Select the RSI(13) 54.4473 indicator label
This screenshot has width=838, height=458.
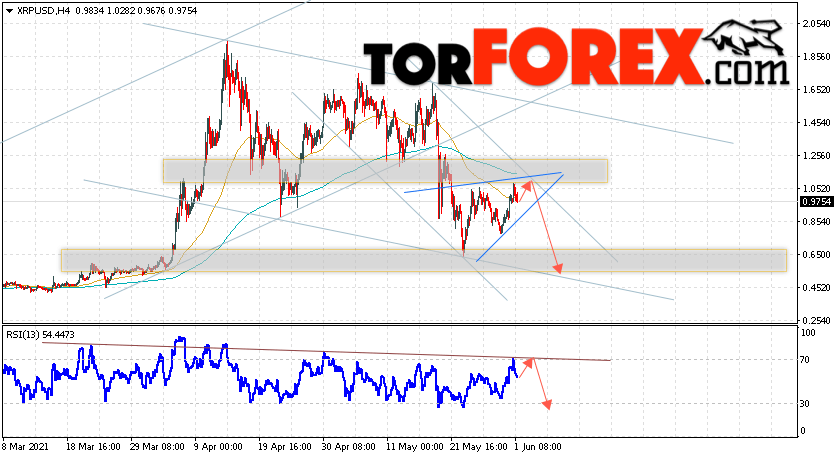41,335
